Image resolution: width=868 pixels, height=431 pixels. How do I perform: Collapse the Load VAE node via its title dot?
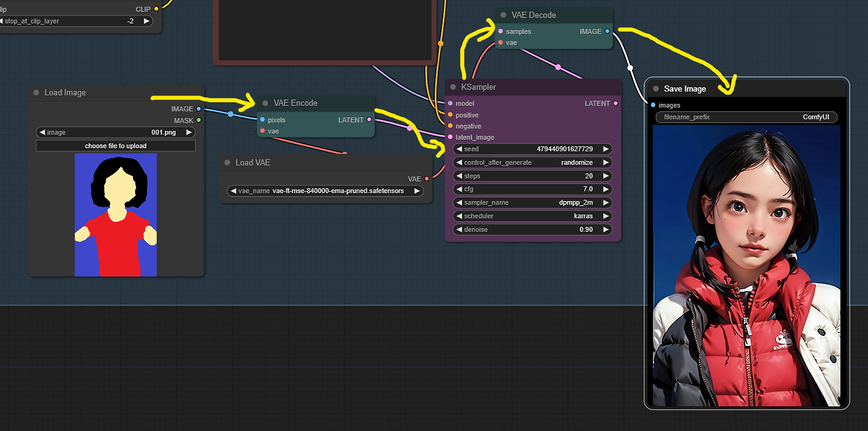pyautogui.click(x=227, y=163)
